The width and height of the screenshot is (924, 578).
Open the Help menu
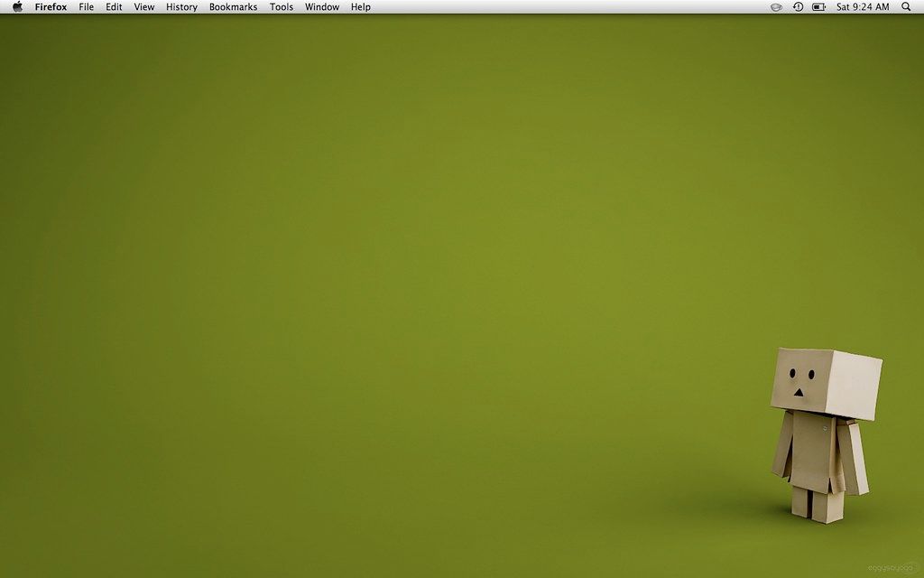coord(360,7)
